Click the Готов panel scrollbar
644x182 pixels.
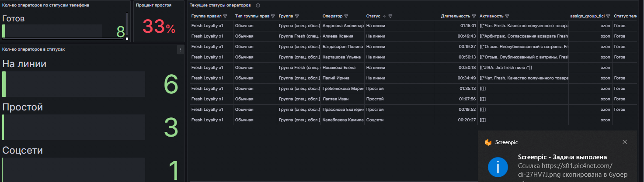[127, 25]
